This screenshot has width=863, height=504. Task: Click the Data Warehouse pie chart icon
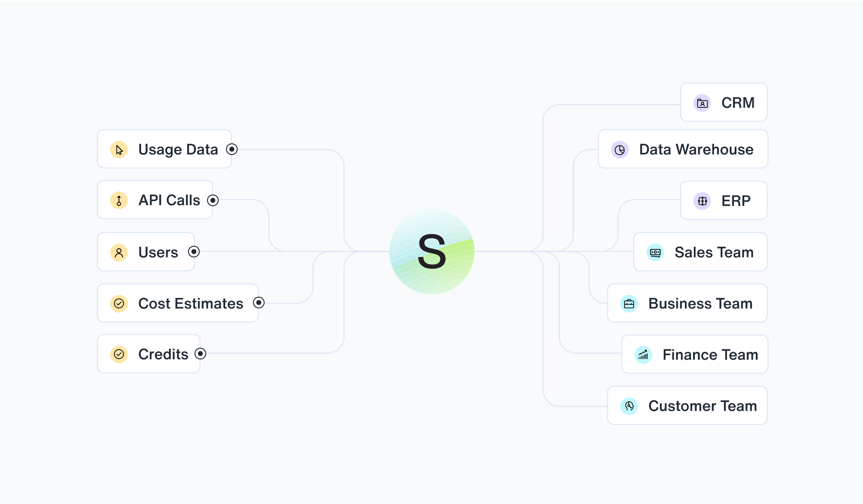click(x=620, y=150)
